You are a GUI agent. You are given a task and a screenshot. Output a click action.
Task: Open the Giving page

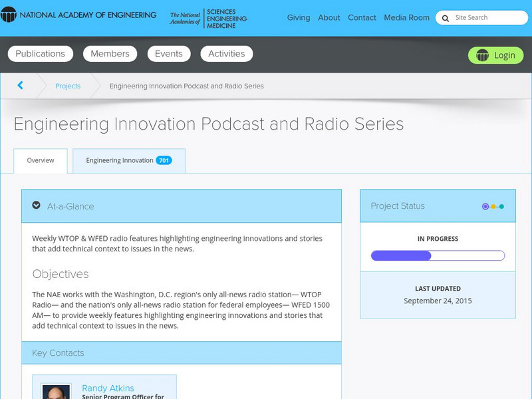point(299,18)
